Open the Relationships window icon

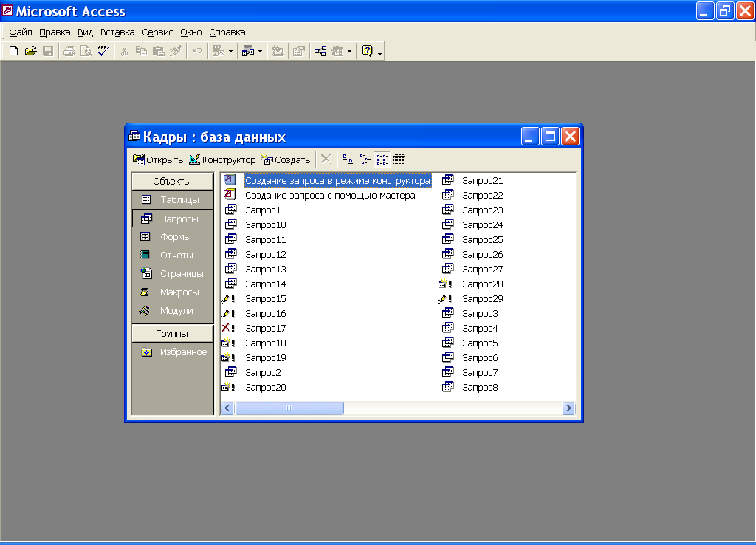click(x=320, y=51)
